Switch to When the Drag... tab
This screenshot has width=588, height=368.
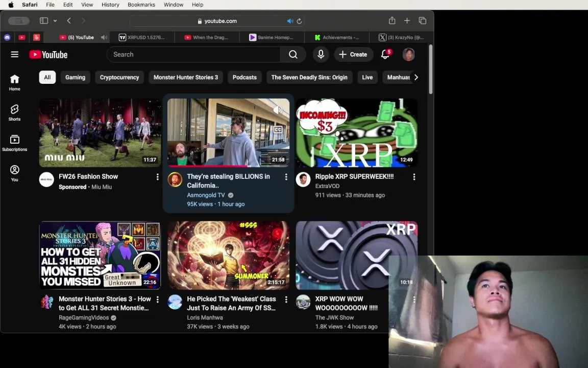[x=207, y=37]
